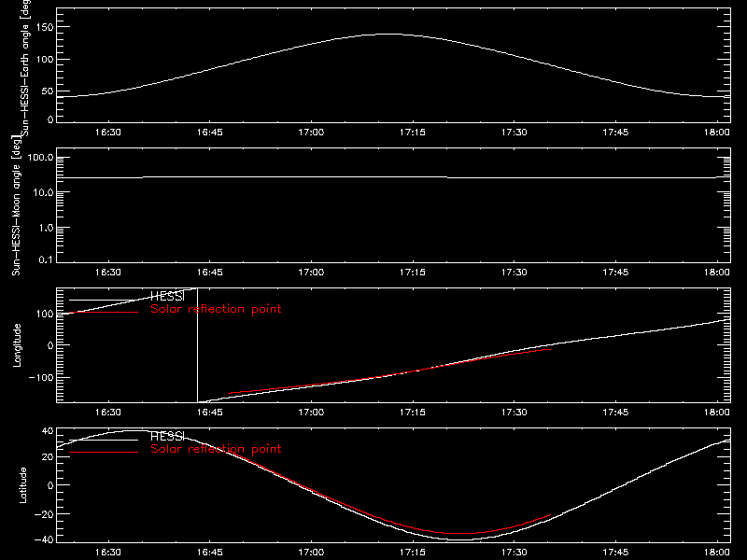Click the 50 tick on Earth angle plot
This screenshot has width=747, height=560.
pyautogui.click(x=48, y=91)
